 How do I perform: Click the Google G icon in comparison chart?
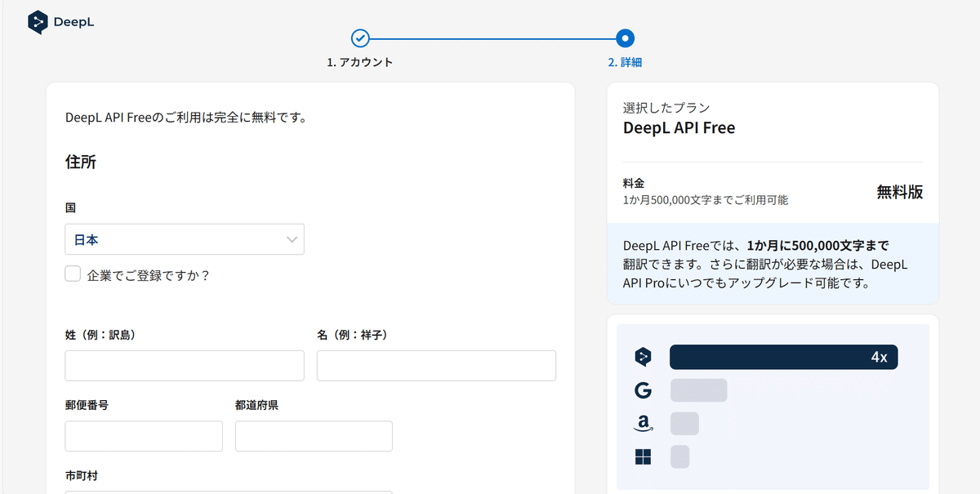(644, 390)
